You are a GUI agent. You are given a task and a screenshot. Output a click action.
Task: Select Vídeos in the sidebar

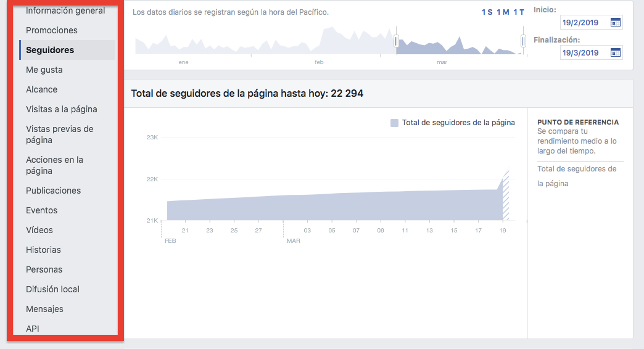[x=39, y=230]
